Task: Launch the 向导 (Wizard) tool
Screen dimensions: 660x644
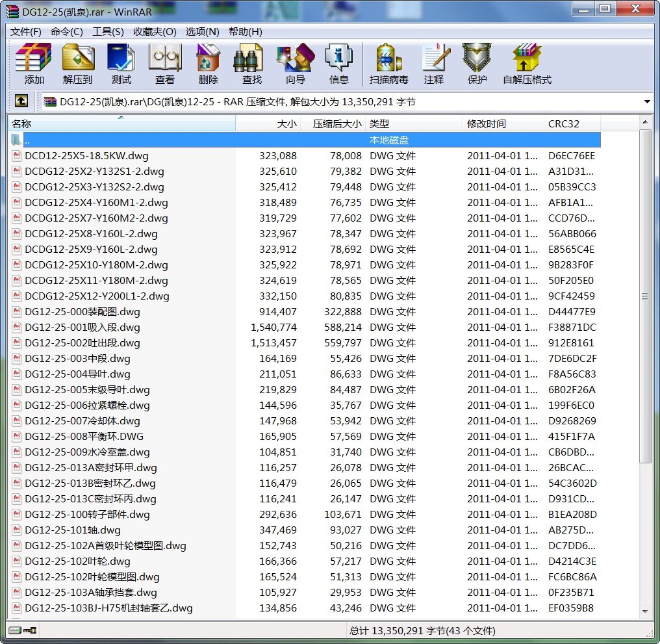Action: pos(295,64)
